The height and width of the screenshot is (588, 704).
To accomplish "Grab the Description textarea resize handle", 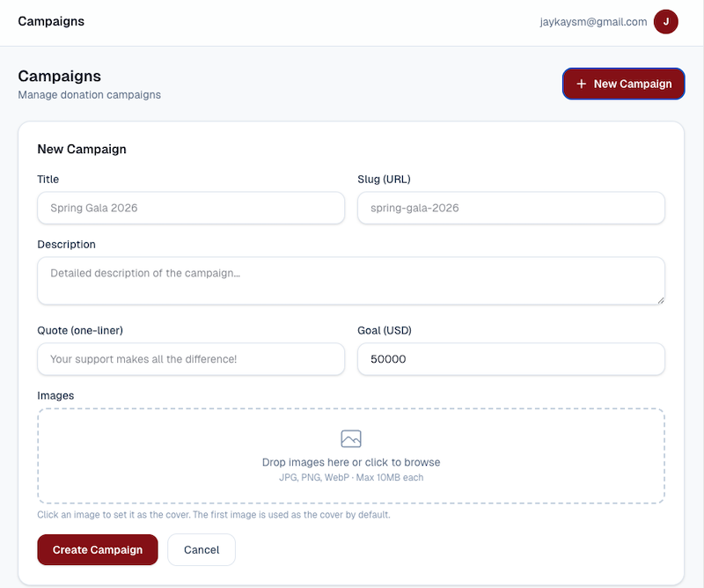I will [x=659, y=299].
